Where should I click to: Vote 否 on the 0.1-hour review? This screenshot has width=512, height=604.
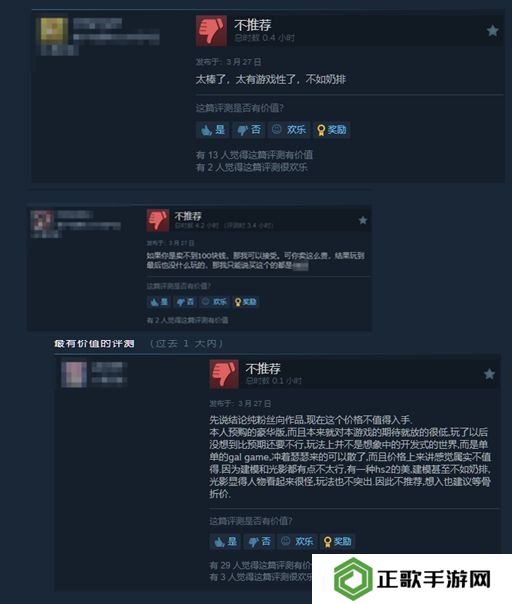pyautogui.click(x=259, y=541)
